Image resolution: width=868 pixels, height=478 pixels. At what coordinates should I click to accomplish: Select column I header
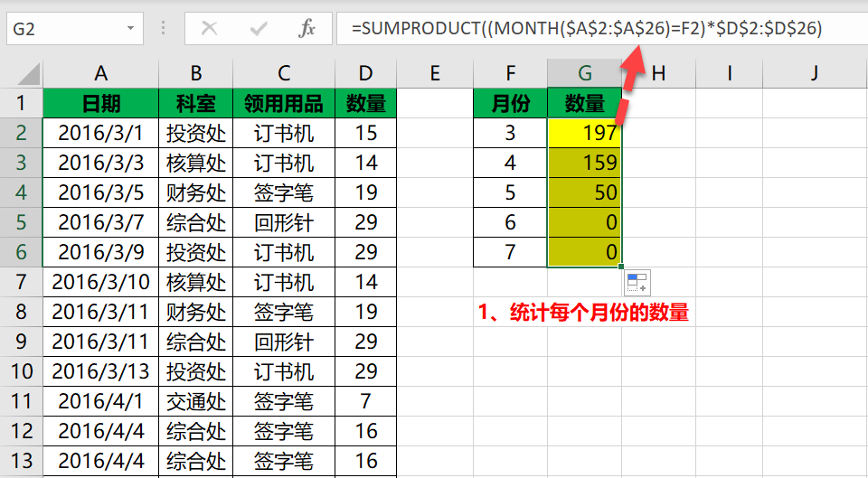(x=729, y=73)
